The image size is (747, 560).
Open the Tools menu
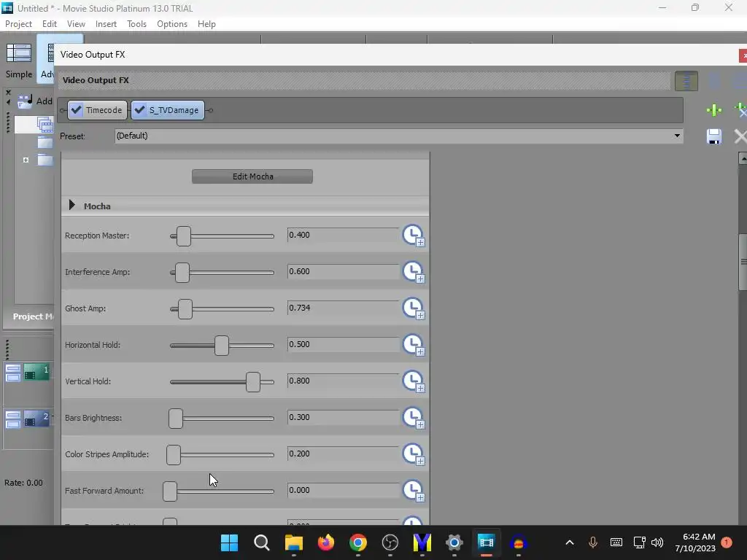(x=136, y=24)
